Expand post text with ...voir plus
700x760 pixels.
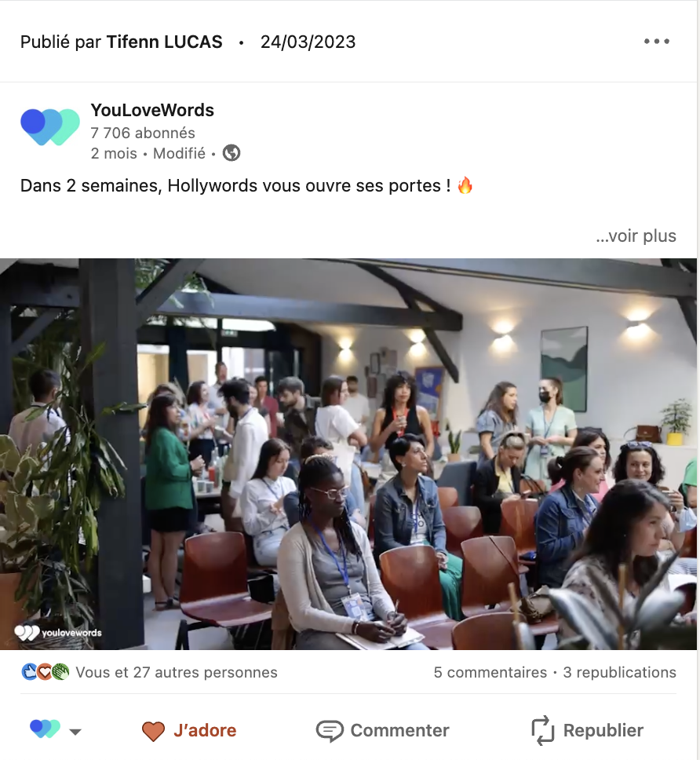[636, 236]
